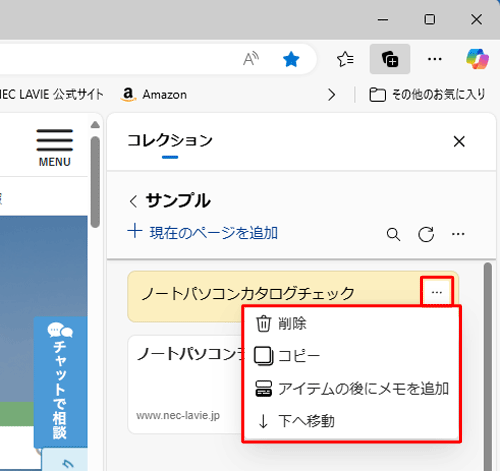The height and width of the screenshot is (471, 500).
Task: Open the その他のお気に入り folder
Action: [427, 95]
